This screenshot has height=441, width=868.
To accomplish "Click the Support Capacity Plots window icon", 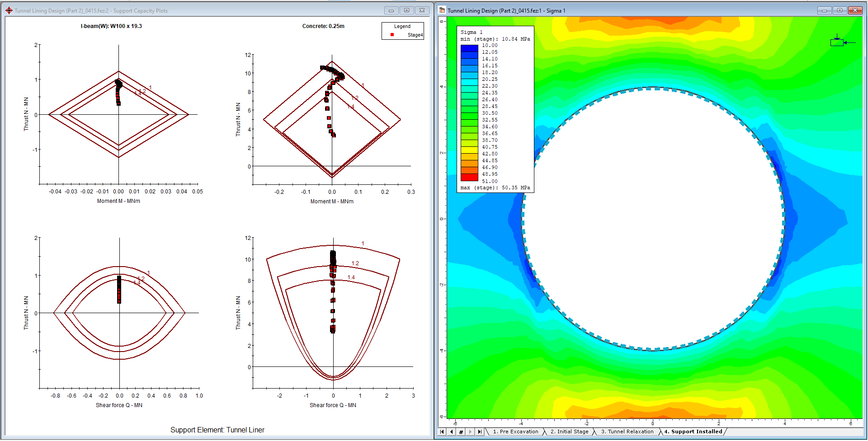I will 9,10.
